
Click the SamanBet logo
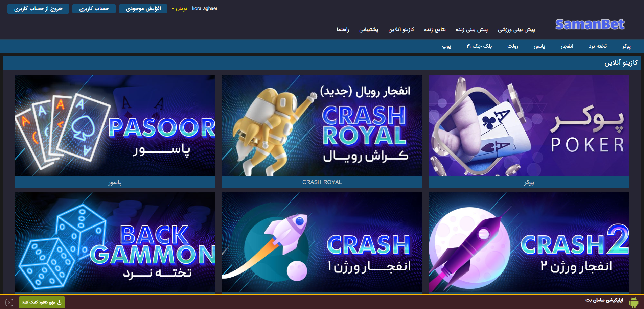tap(590, 24)
